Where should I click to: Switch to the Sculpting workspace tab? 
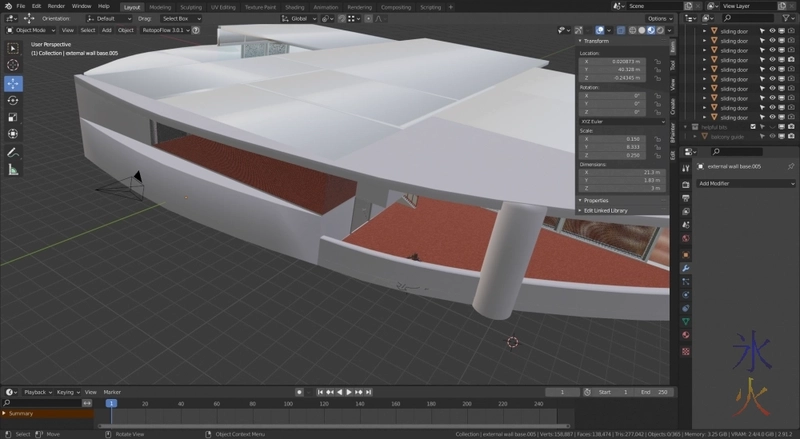click(x=189, y=6)
